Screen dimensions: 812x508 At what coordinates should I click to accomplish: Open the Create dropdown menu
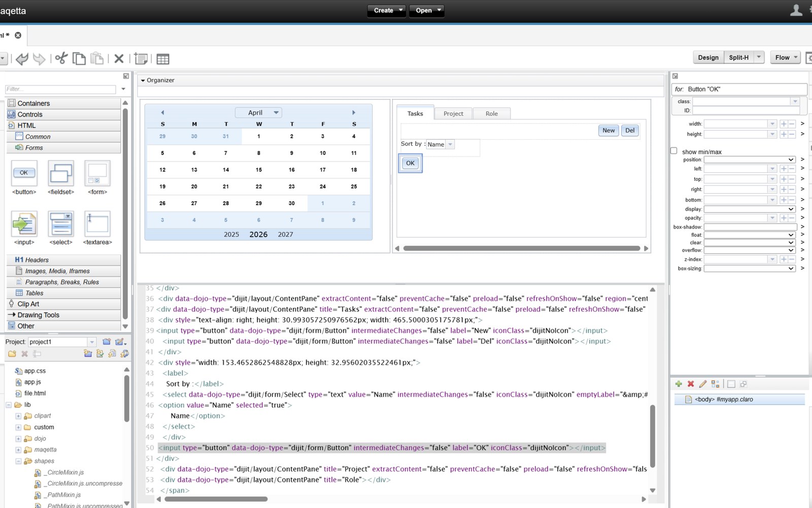(x=386, y=10)
